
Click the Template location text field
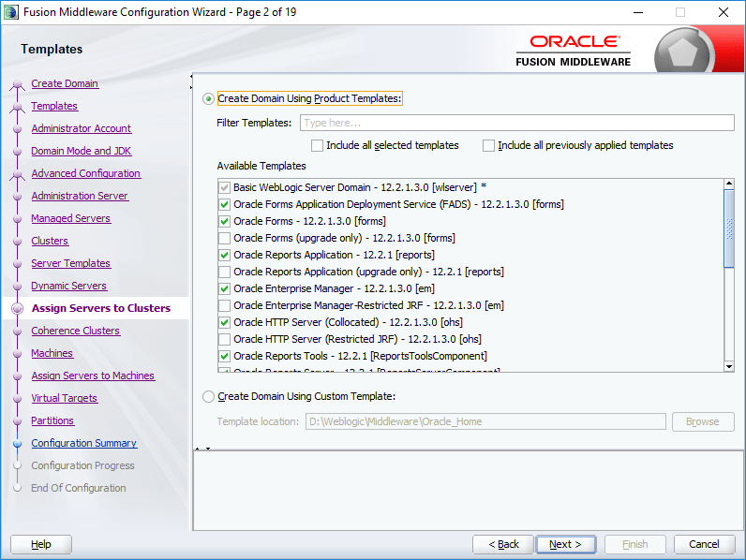click(x=485, y=421)
